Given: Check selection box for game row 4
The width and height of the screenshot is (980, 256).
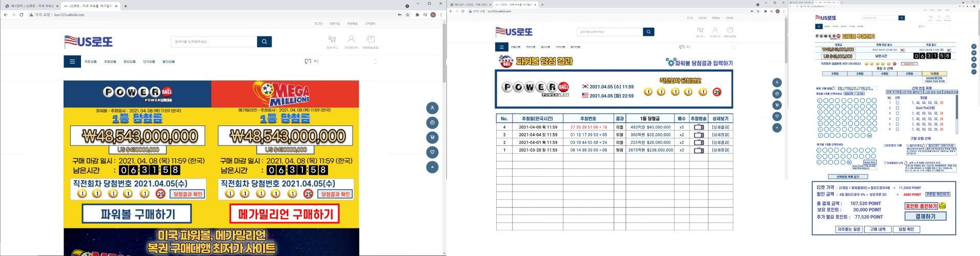Looking at the screenshot, I should point(897,119).
